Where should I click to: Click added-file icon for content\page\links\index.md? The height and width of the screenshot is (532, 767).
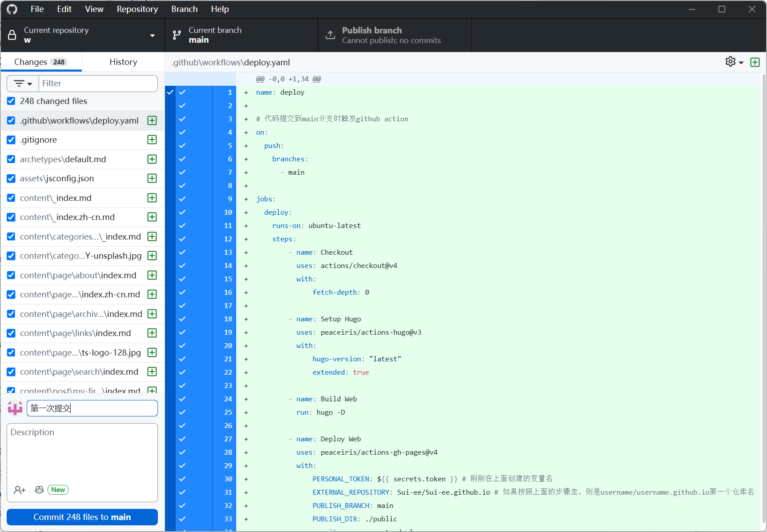152,333
